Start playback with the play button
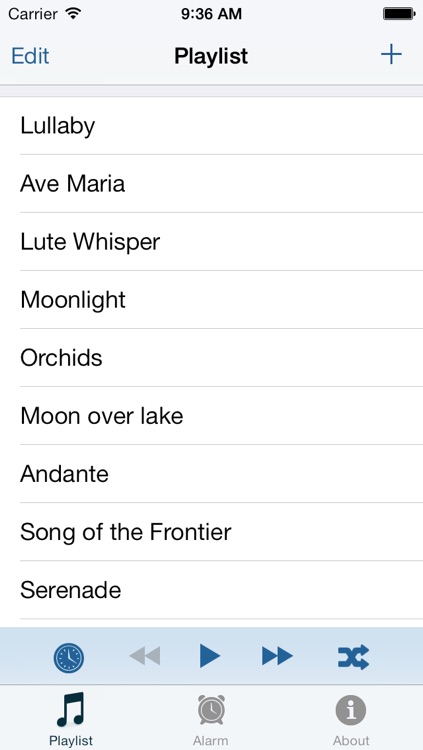 click(x=210, y=655)
